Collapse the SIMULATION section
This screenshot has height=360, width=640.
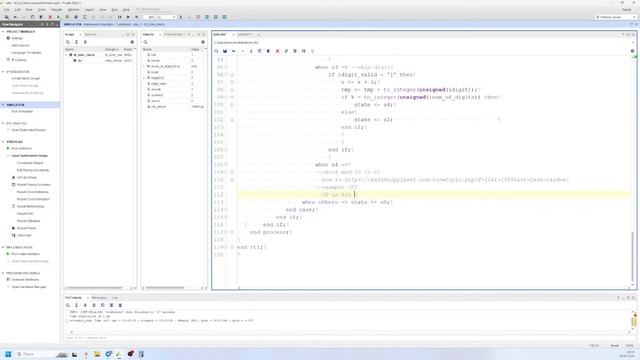3,105
